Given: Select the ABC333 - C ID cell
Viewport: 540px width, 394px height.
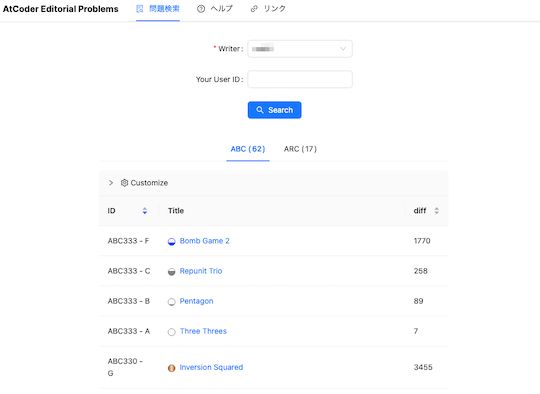Looking at the screenshot, I should tap(129, 271).
